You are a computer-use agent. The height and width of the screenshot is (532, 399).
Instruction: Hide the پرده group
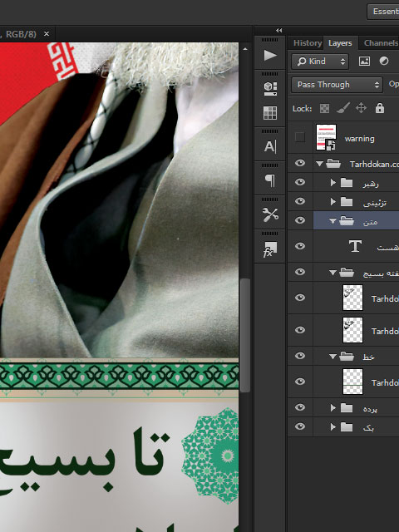click(300, 407)
